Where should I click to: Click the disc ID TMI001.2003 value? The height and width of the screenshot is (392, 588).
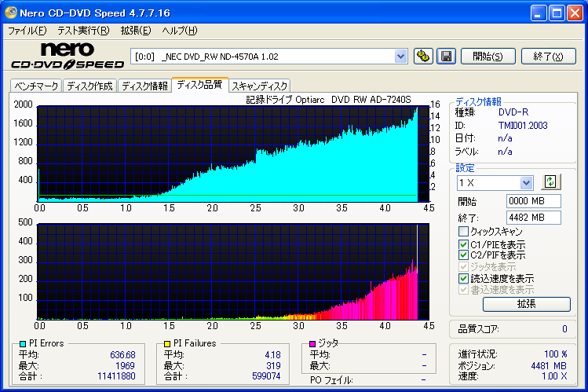[523, 125]
